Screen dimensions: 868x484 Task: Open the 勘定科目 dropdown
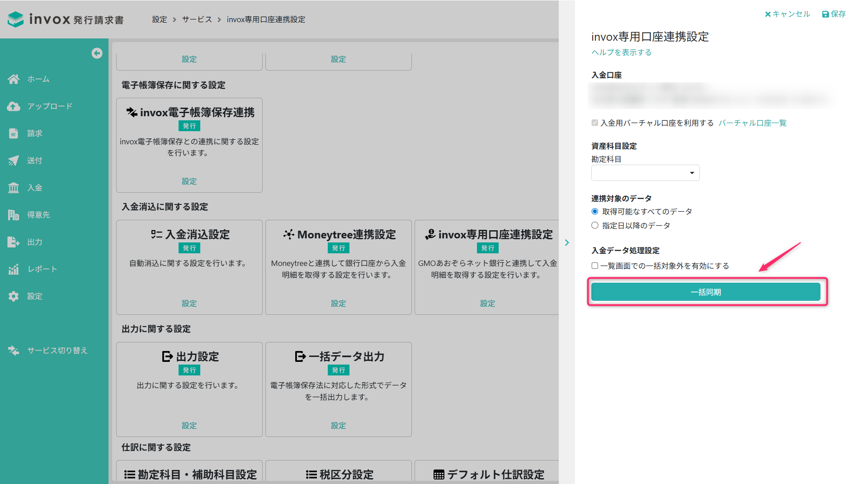645,173
